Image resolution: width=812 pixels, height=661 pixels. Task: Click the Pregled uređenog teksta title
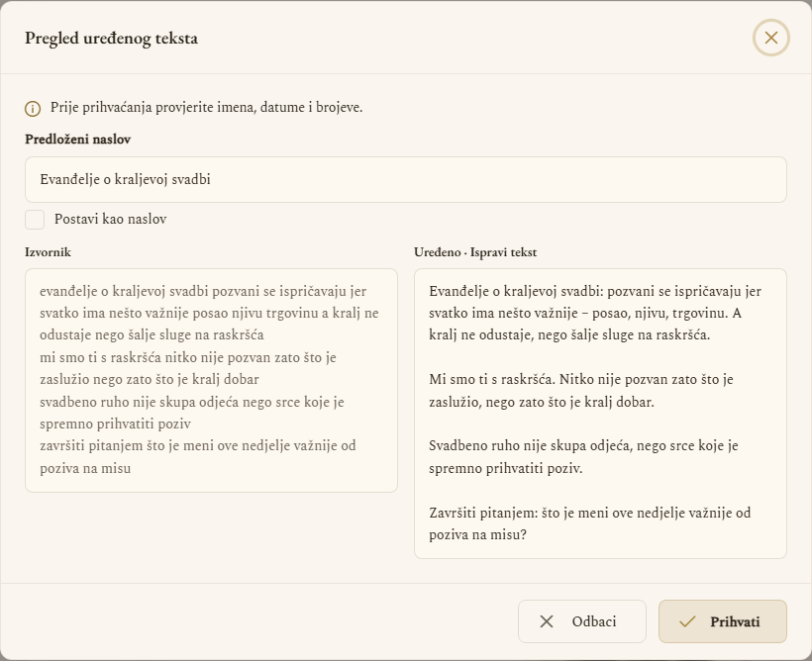click(111, 39)
